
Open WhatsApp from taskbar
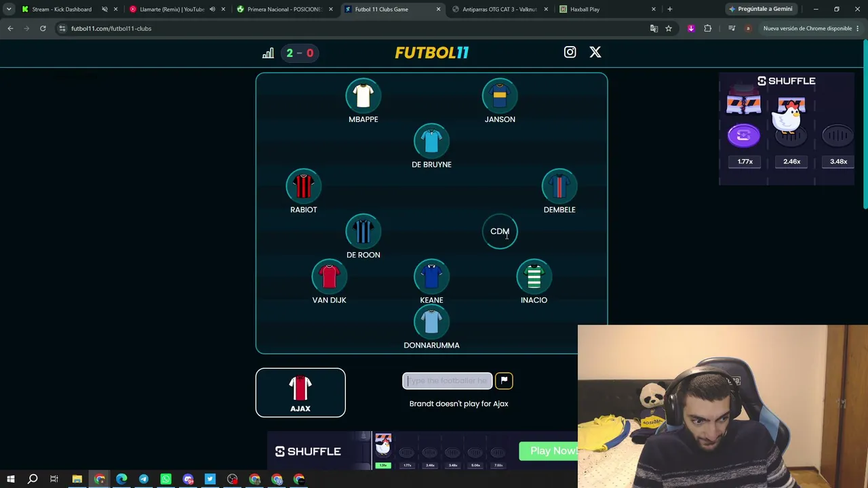point(166,479)
